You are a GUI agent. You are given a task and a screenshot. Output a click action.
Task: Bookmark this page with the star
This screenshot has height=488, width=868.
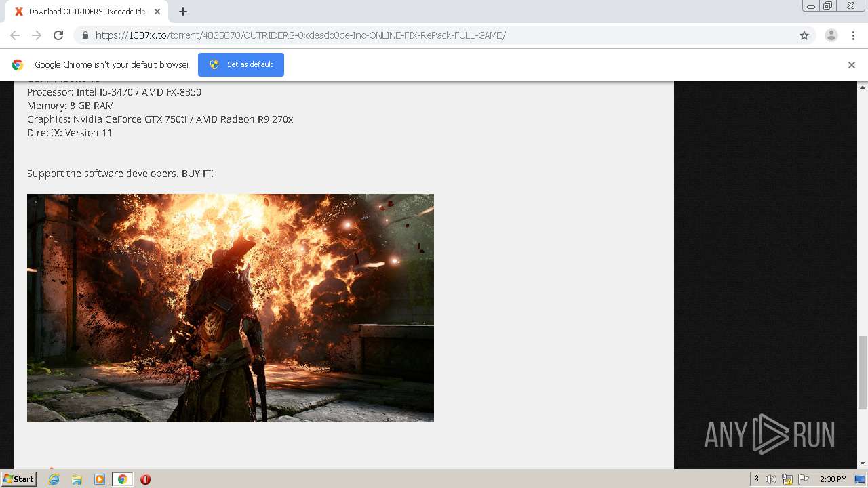point(804,35)
